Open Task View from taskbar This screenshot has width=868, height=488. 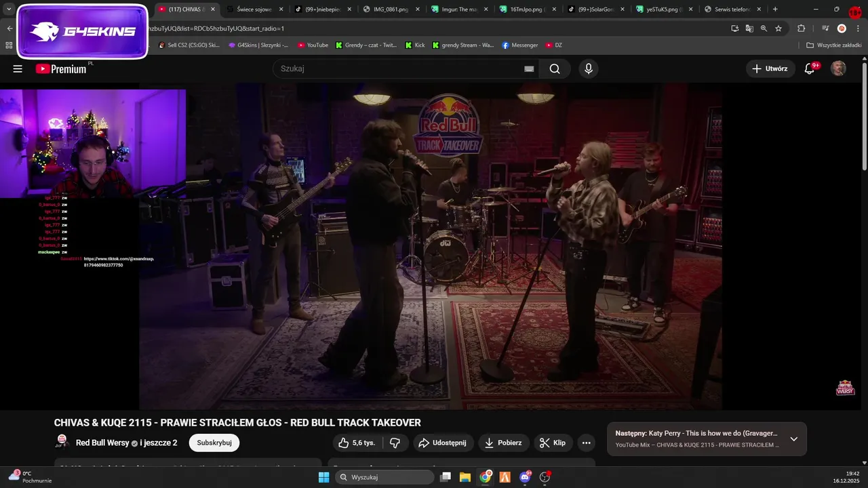(x=445, y=477)
